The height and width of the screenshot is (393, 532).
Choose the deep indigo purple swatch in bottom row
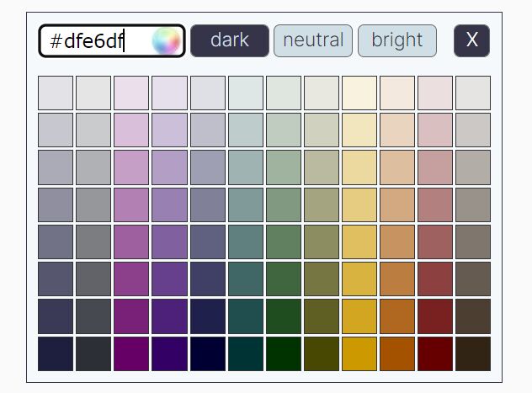[x=170, y=353]
